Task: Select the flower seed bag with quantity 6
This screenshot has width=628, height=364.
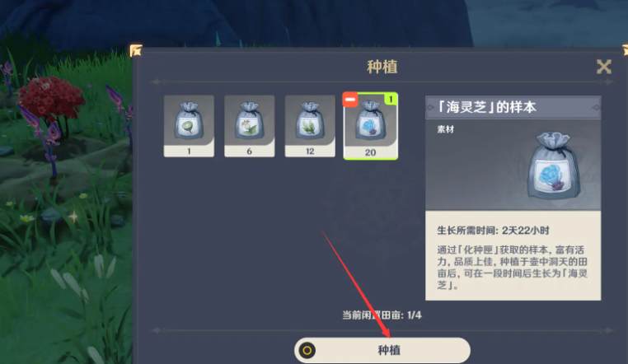Action: tap(250, 126)
